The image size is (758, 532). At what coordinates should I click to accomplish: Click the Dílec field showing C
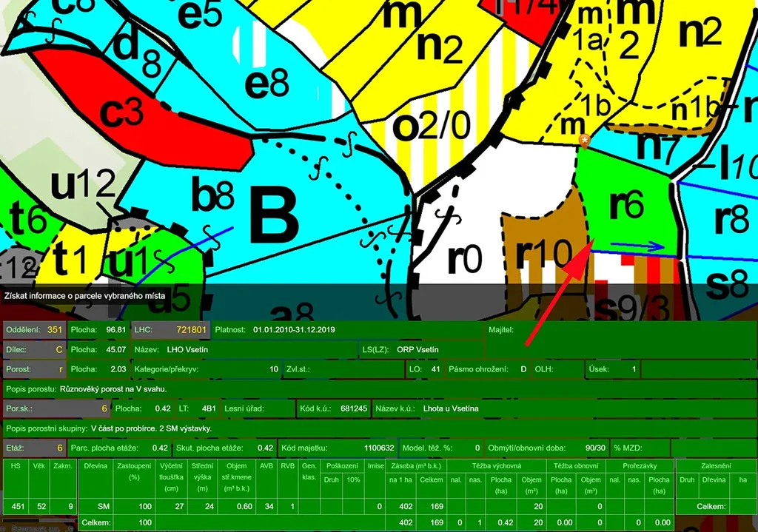pos(35,349)
